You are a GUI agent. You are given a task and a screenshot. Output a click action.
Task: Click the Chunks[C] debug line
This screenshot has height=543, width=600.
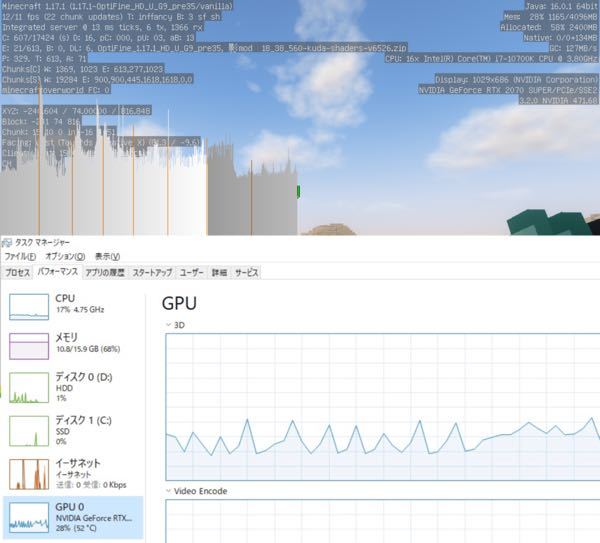[x=83, y=69]
